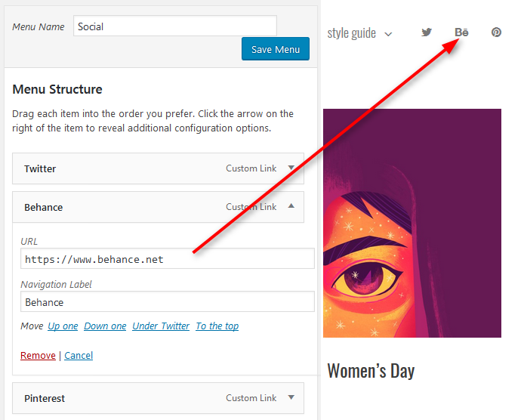Cancel editing the Behance item
524x420 pixels.
(79, 356)
